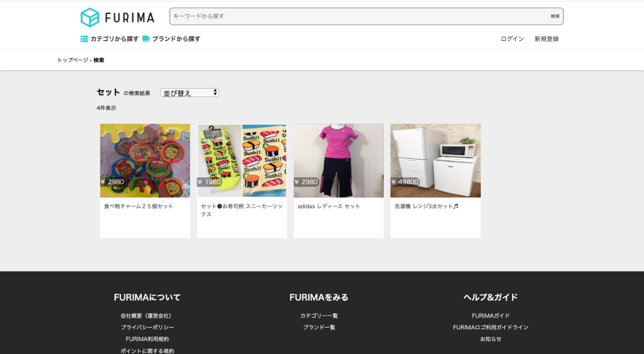The width and height of the screenshot is (644, 354).
Task: Click the ログイン link
Action: pos(512,39)
